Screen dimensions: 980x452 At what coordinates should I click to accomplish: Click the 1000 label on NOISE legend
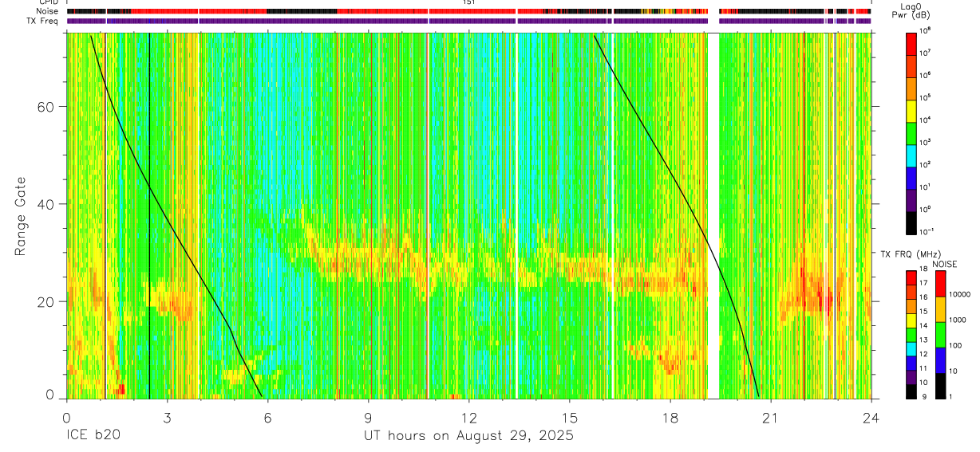click(959, 320)
